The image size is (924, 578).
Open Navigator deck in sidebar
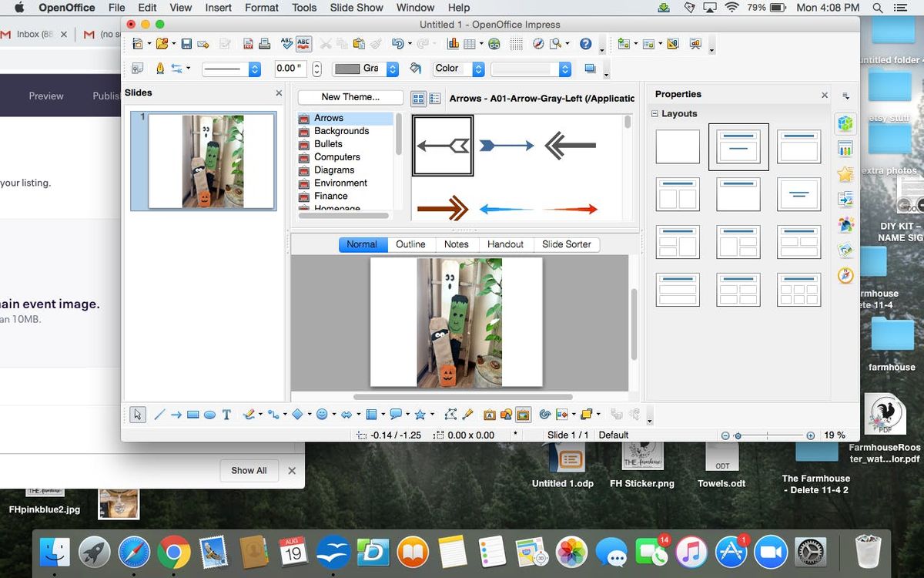pos(845,275)
